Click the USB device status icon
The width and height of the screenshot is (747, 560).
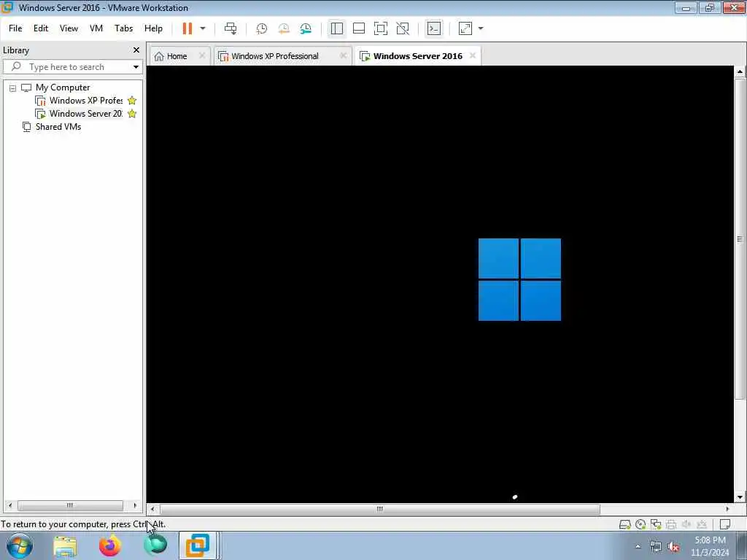click(702, 525)
